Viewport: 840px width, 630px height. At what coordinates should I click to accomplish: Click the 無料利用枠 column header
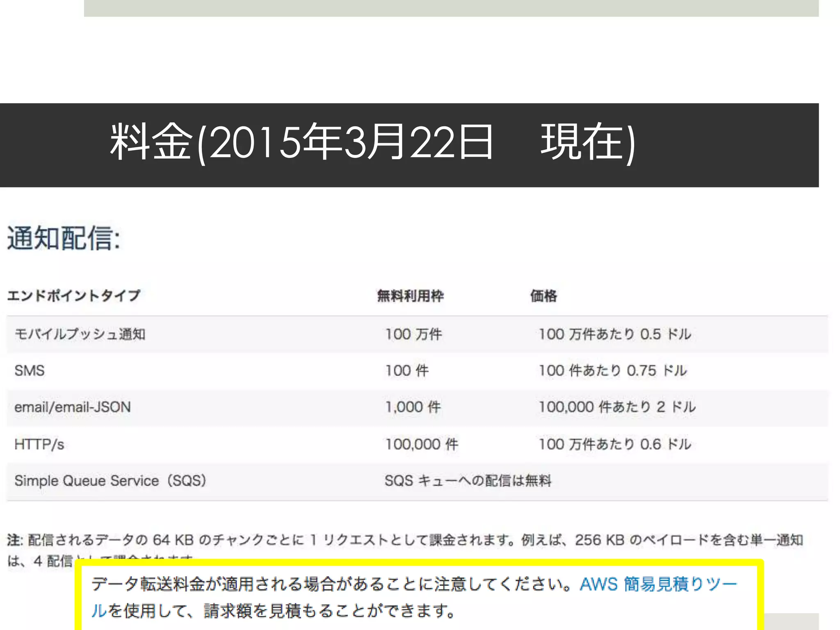point(410,295)
